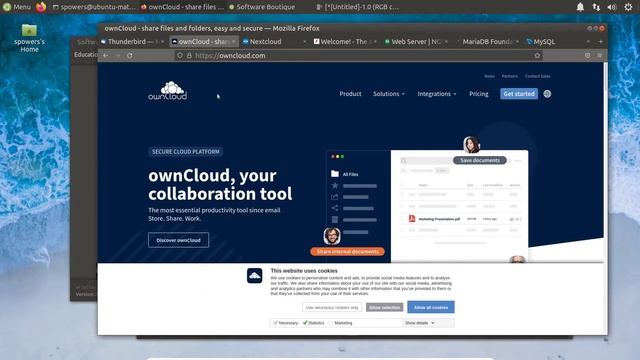Click the Allow selection button
Screen dimensions: 640x360
tap(384, 307)
